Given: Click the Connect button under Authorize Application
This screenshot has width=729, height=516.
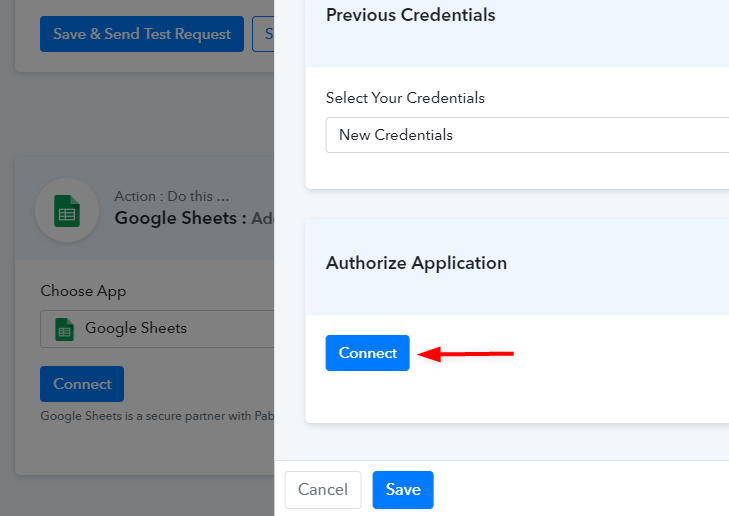Looking at the screenshot, I should click(x=367, y=353).
